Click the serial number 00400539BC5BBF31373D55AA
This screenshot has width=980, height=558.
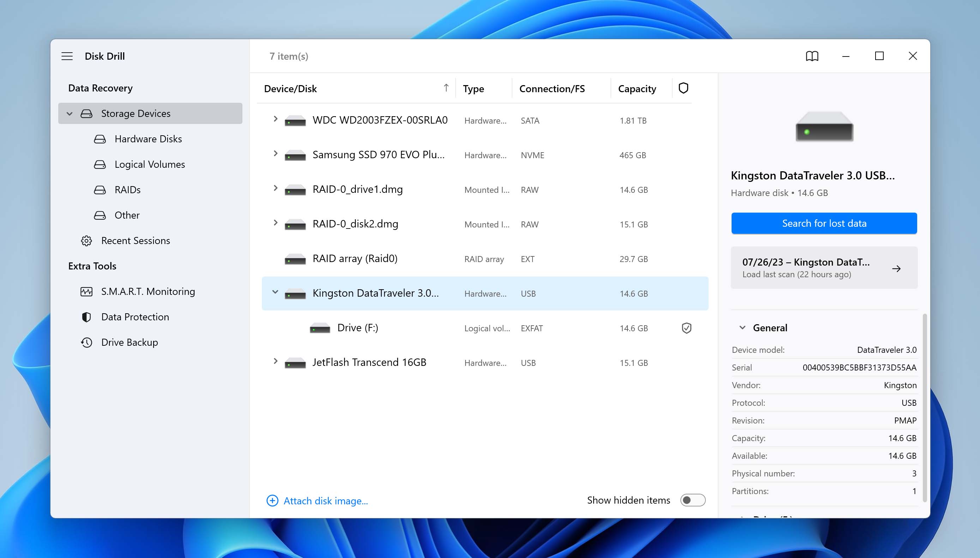pos(859,368)
